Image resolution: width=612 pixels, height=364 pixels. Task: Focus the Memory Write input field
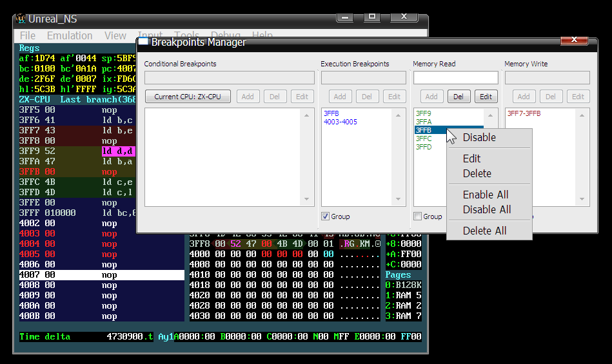[x=548, y=77]
